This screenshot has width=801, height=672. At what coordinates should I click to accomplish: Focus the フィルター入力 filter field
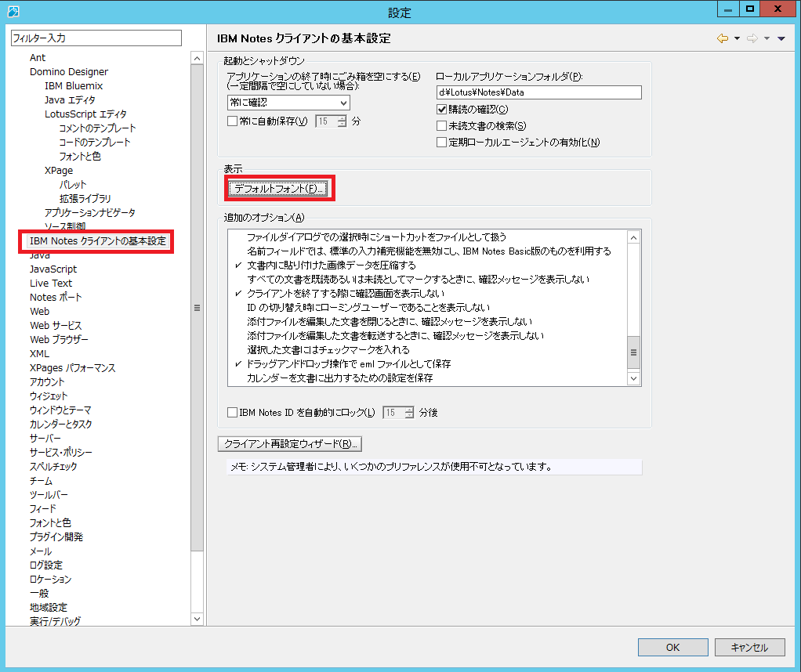[96, 38]
